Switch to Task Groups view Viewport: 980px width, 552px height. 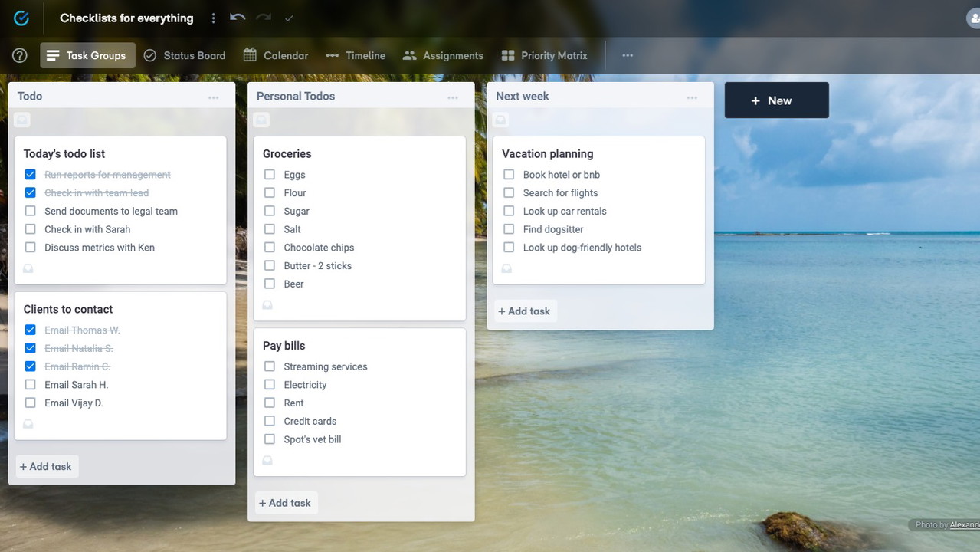(x=87, y=55)
